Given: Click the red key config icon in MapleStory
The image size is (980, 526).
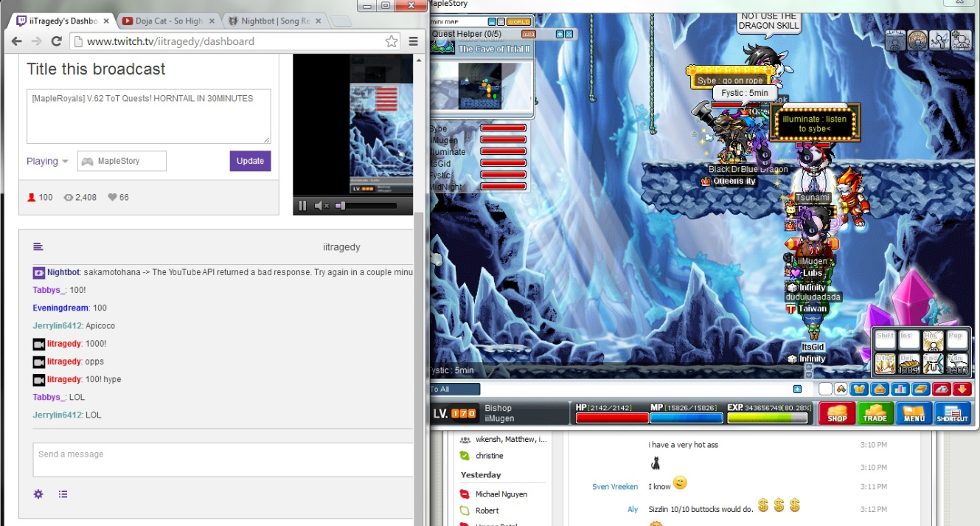Looking at the screenshot, I should coord(942,389).
